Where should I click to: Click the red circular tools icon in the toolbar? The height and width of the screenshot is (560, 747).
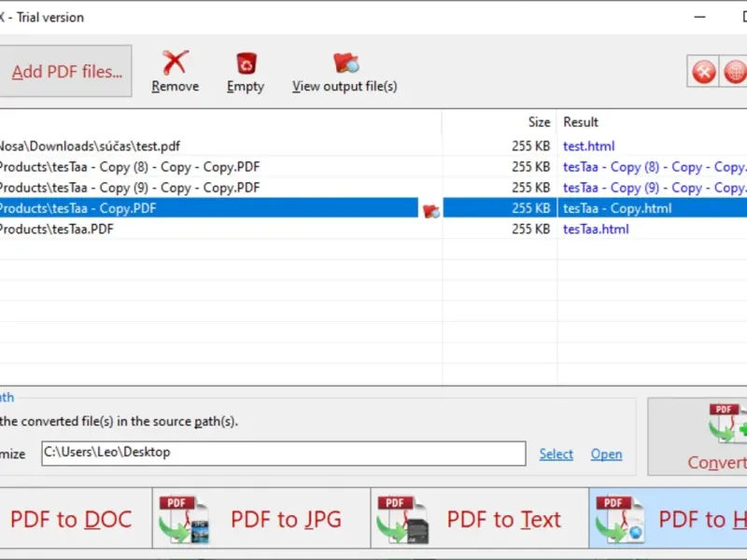704,72
